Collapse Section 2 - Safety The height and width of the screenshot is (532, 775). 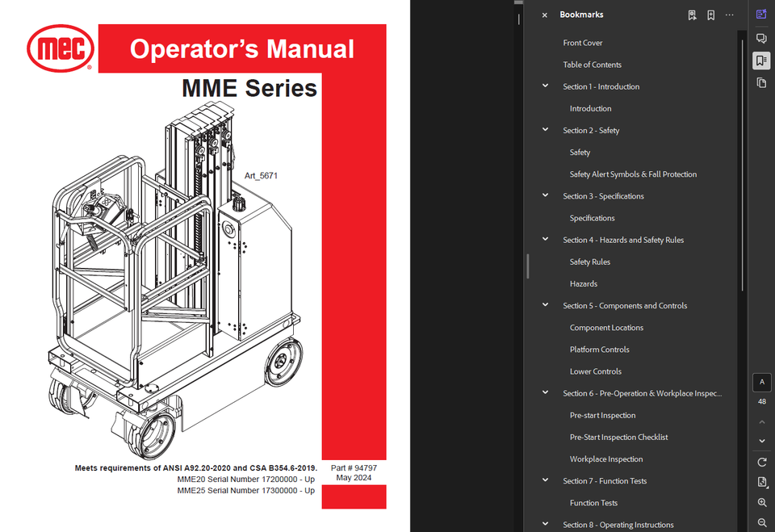pyautogui.click(x=545, y=130)
